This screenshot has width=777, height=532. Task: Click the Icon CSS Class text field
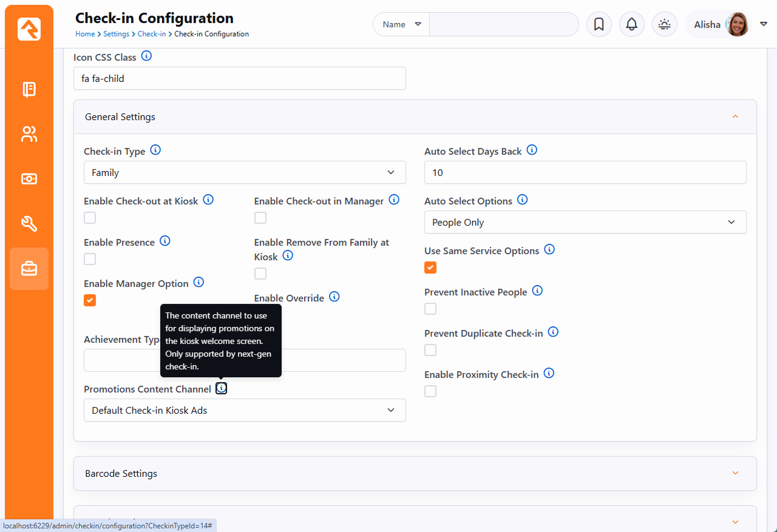pyautogui.click(x=239, y=78)
